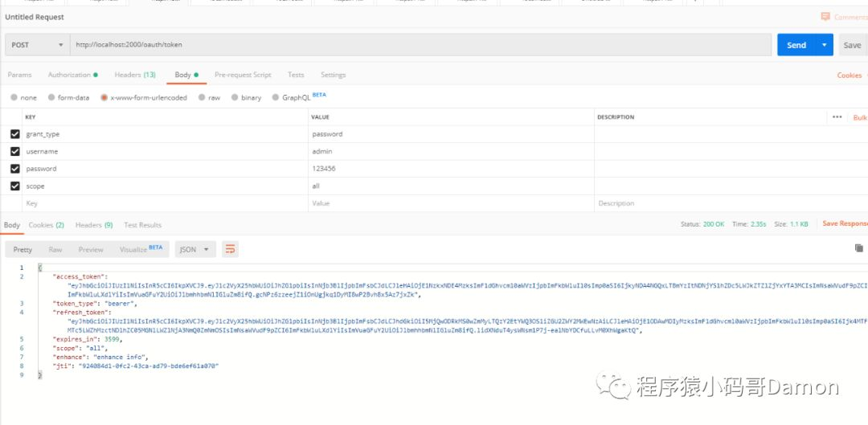The image size is (868, 425).
Task: Uncheck the password row checkbox
Action: point(15,169)
